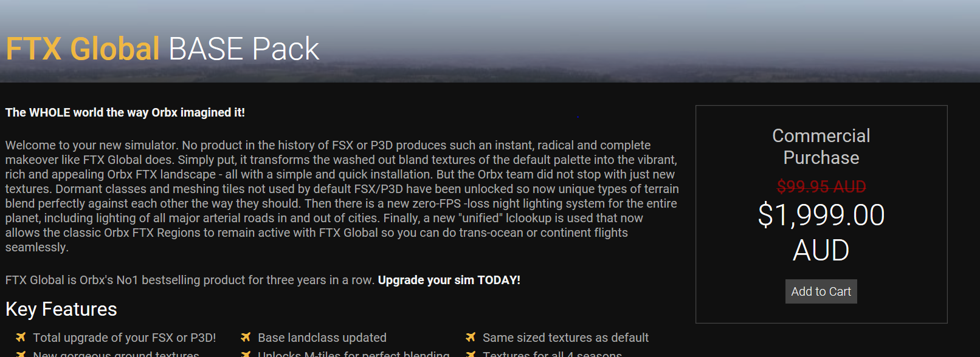Select the WHOLE world Orbx tagline
The height and width of the screenshot is (357, 980).
pyautogui.click(x=125, y=112)
